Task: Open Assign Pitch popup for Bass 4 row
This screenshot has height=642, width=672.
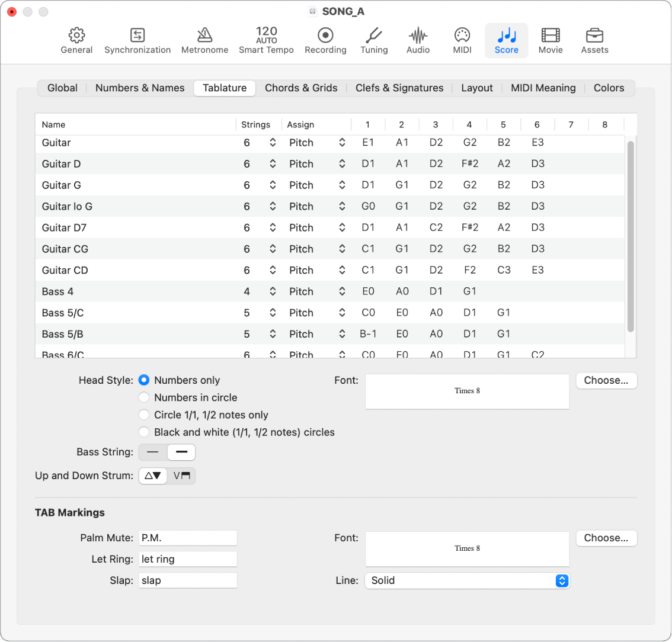Action: [317, 291]
